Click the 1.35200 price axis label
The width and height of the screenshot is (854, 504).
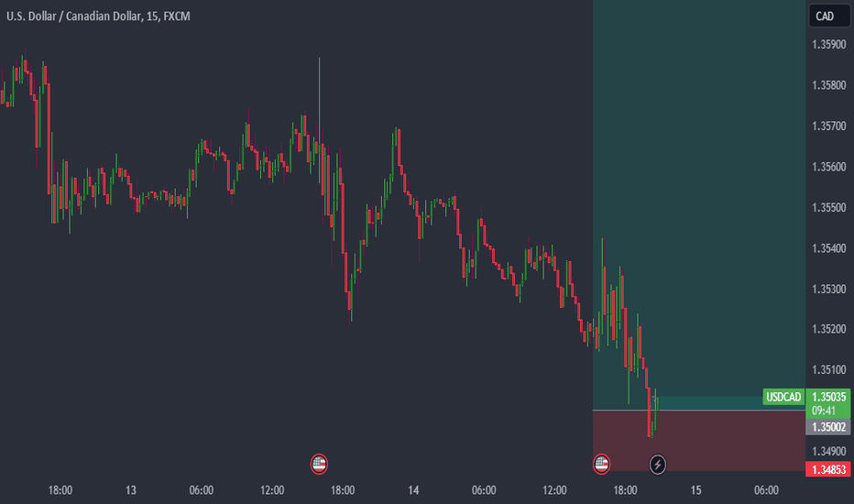[828, 329]
